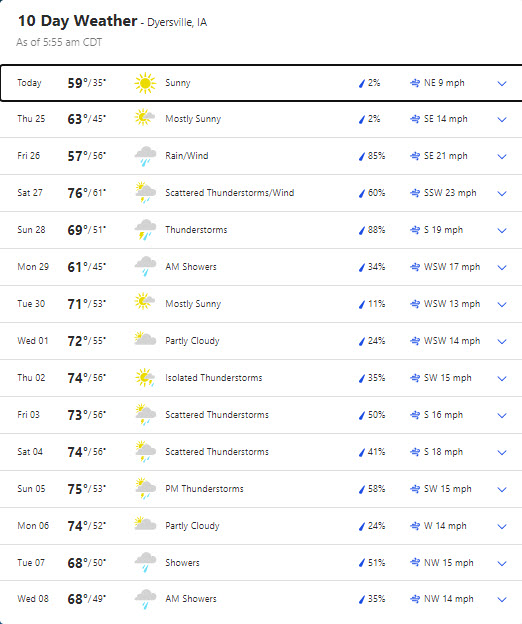Screen dimensions: 522x624
Task: Click the Thunderstorms icon for Sun 28
Action: click(145, 230)
